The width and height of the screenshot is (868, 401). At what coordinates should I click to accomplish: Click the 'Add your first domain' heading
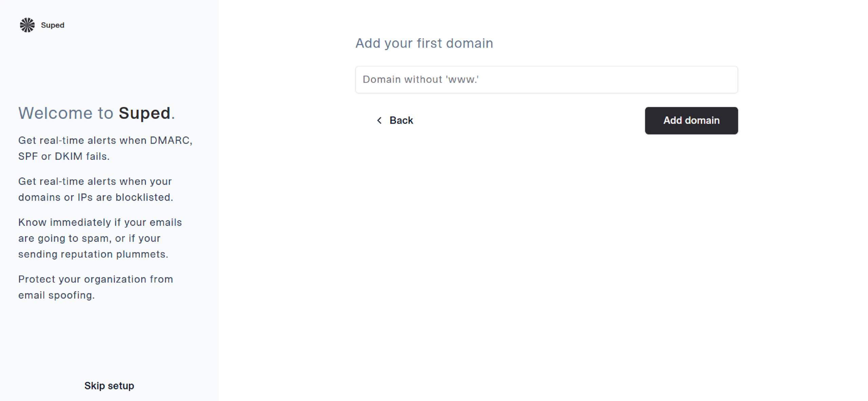(424, 43)
